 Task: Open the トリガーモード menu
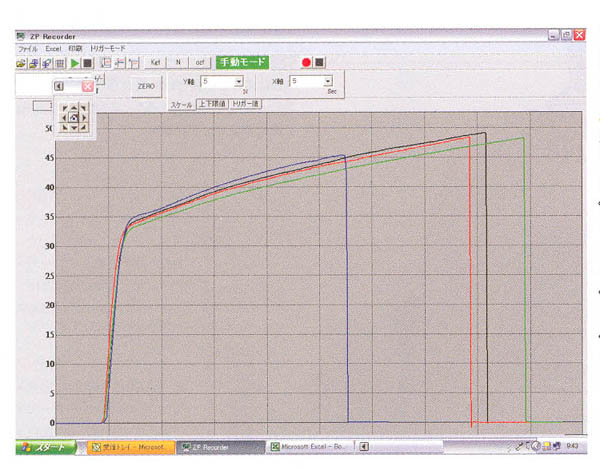pos(108,48)
